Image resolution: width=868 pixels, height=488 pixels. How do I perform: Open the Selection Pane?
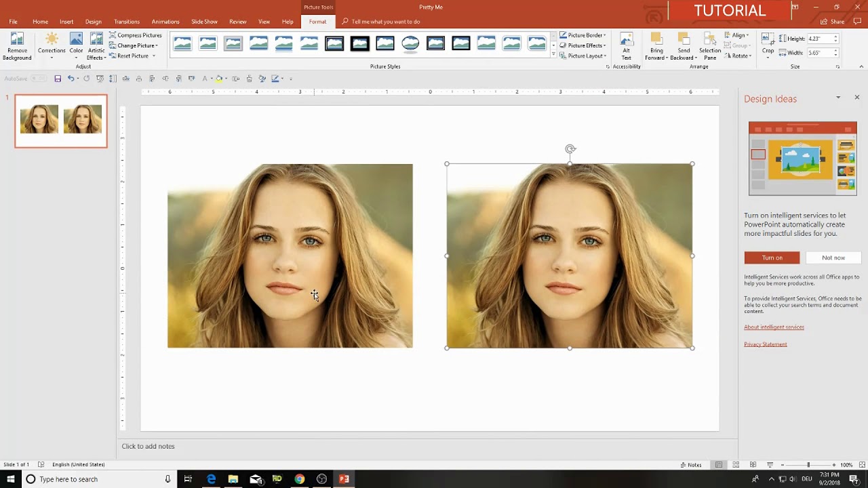pos(710,46)
